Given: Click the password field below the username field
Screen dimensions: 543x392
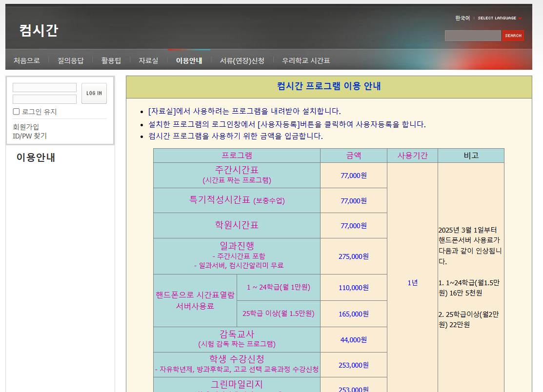Looking at the screenshot, I should pos(44,98).
